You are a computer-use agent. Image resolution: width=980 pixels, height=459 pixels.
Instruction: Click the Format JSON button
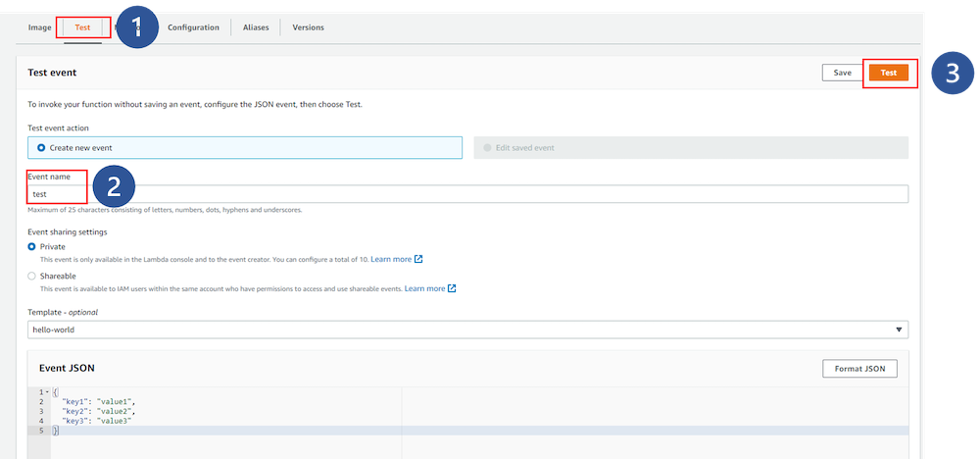pos(859,369)
